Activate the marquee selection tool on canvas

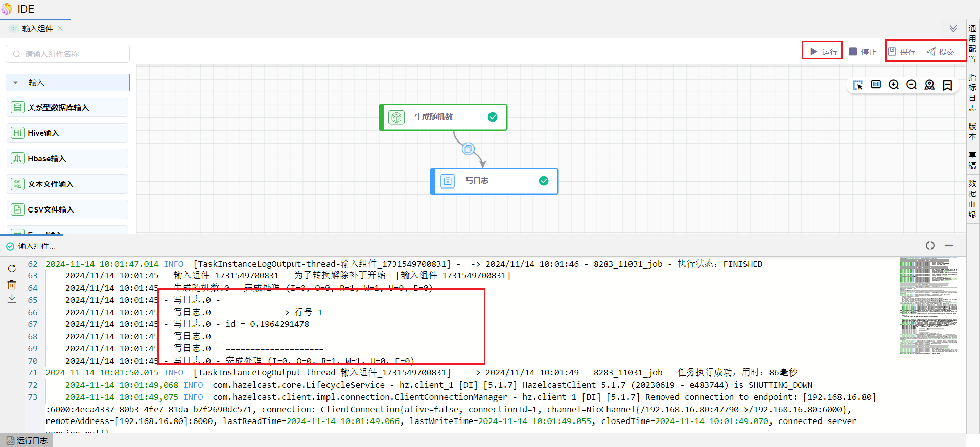coord(858,85)
